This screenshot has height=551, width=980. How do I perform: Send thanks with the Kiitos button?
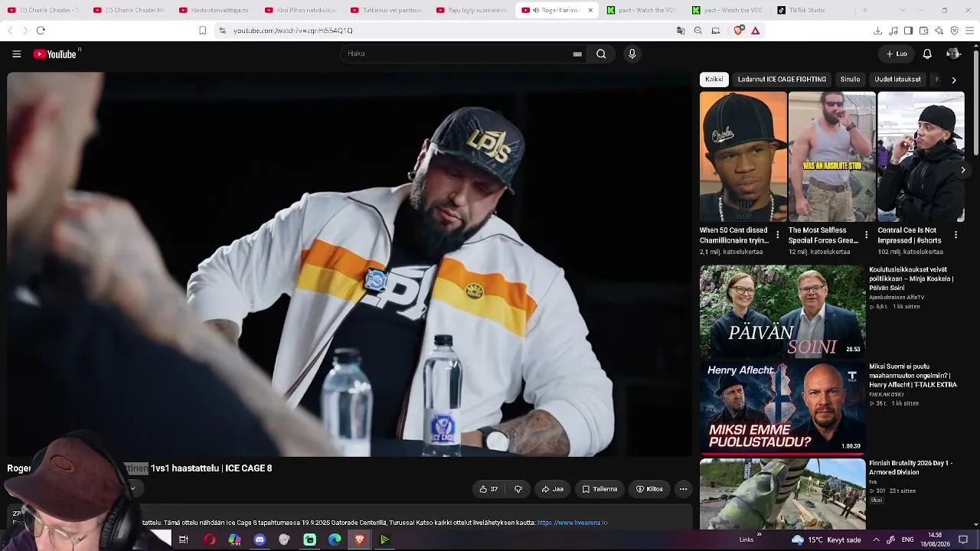pyautogui.click(x=649, y=489)
